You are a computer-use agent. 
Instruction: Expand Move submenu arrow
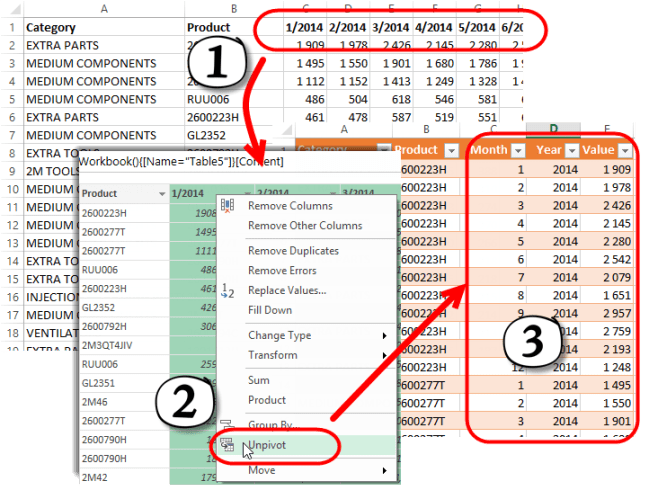pos(385,470)
